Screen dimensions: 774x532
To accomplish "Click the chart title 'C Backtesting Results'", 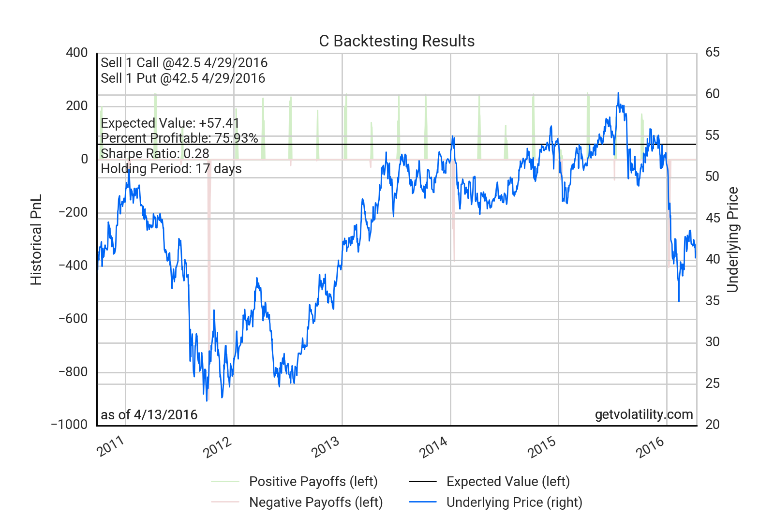I will [397, 41].
